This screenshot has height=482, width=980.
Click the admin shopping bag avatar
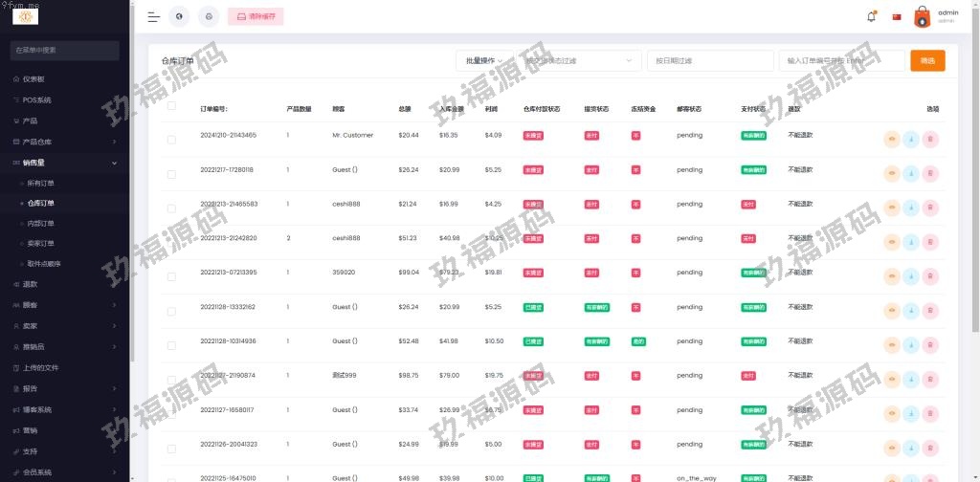pos(922,16)
